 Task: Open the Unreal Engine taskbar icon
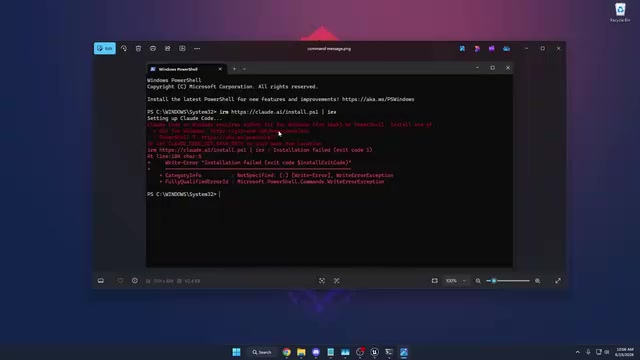[374, 352]
